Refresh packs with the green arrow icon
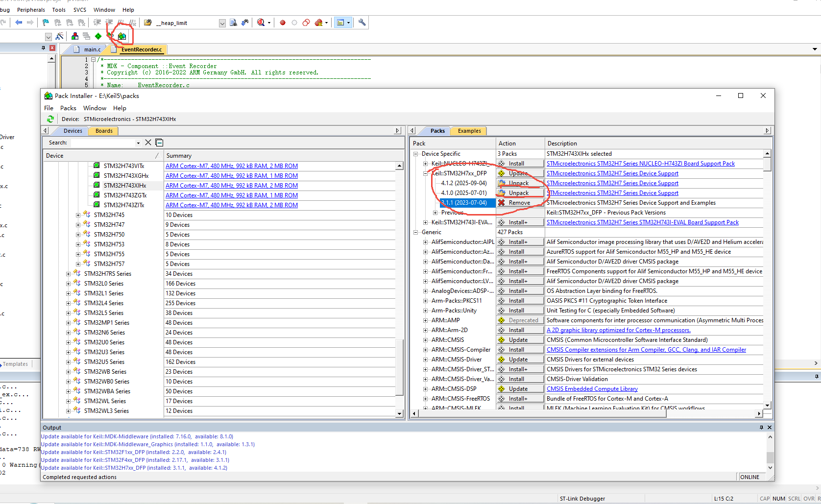Viewport: 821px width, 504px height. coord(50,119)
